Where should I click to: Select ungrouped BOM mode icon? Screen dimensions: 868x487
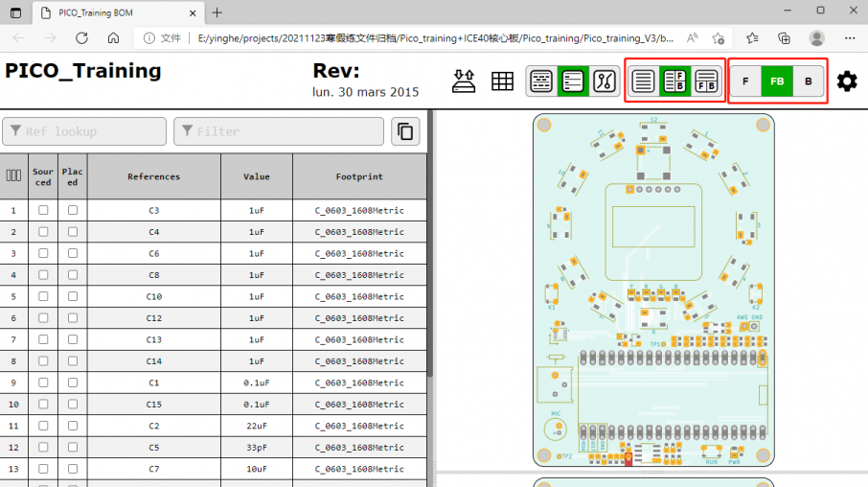pyautogui.click(x=541, y=81)
